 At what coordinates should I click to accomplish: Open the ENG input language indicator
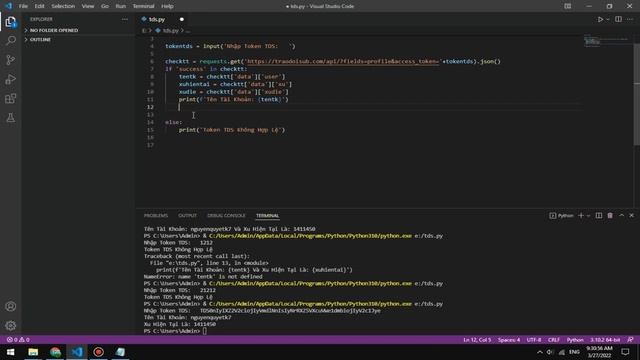tap(574, 352)
